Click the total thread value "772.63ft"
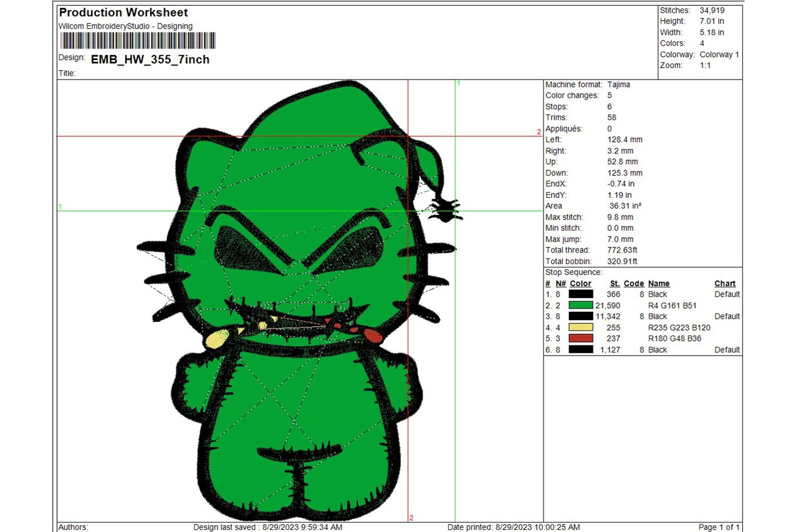The image size is (800, 532). click(622, 250)
